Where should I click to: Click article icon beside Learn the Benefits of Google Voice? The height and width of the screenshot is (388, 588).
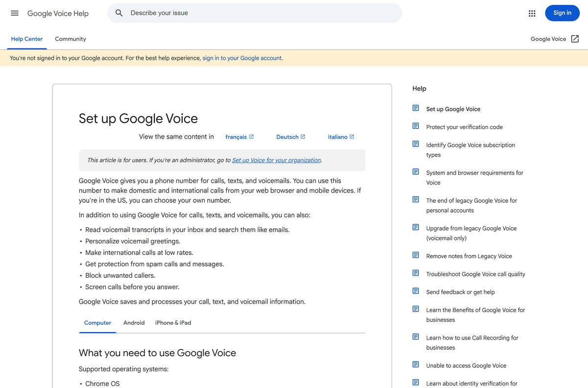click(416, 309)
